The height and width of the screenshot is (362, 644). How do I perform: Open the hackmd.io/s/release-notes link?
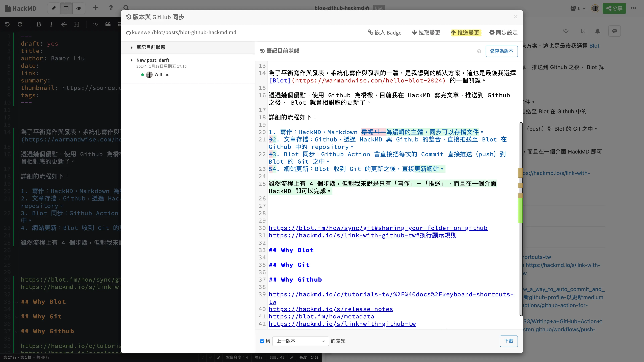click(331, 309)
